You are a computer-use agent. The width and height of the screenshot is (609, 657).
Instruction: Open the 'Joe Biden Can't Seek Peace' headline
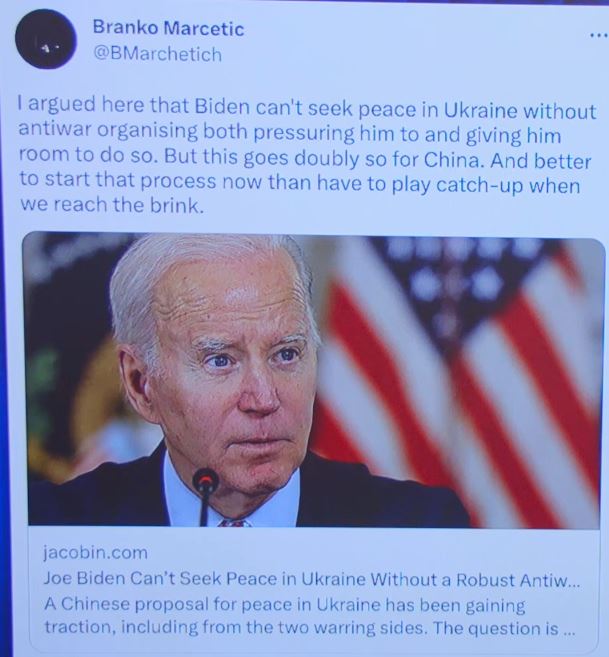[312, 579]
